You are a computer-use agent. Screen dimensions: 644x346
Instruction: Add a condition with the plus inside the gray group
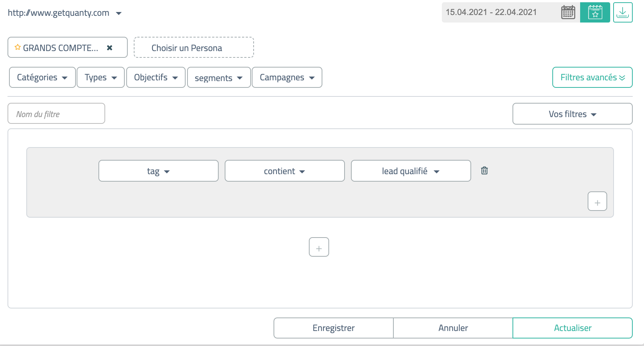click(597, 201)
